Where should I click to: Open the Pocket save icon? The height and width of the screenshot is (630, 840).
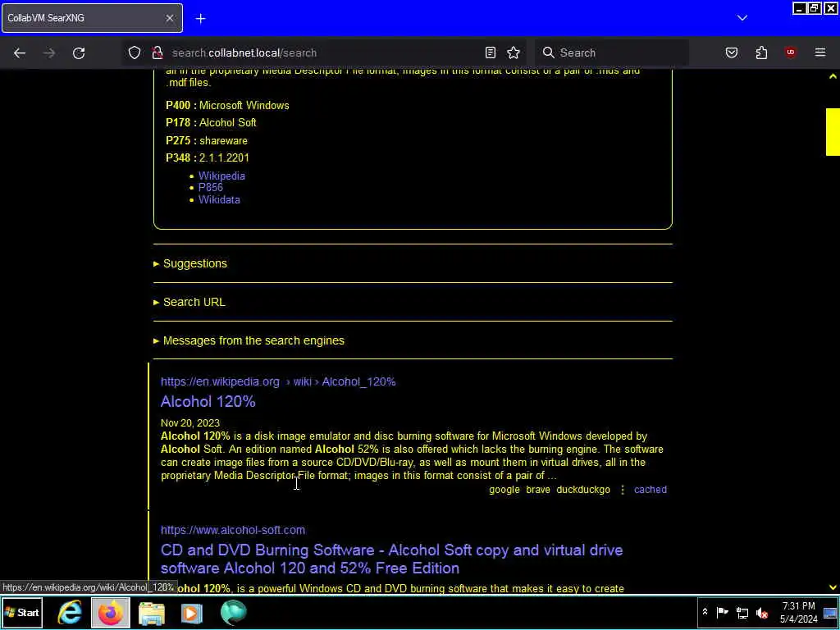tap(731, 52)
